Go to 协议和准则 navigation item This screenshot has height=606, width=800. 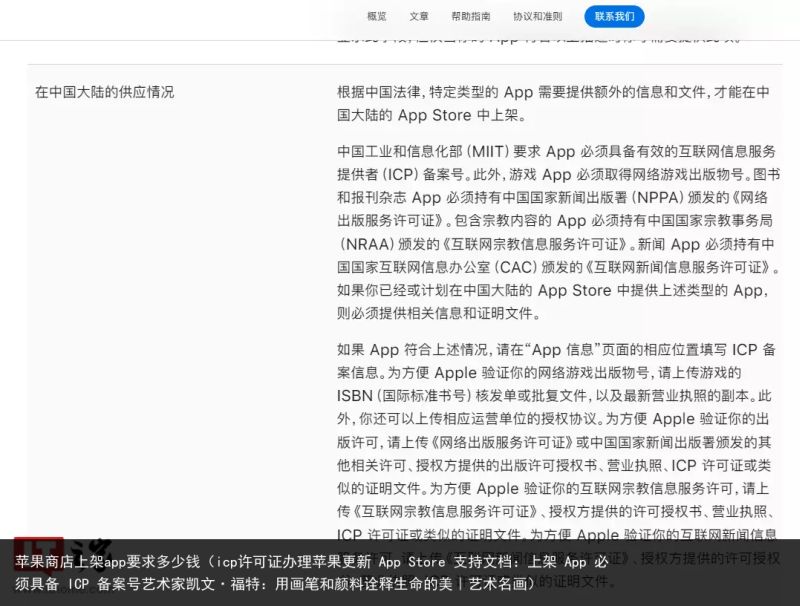pos(537,16)
